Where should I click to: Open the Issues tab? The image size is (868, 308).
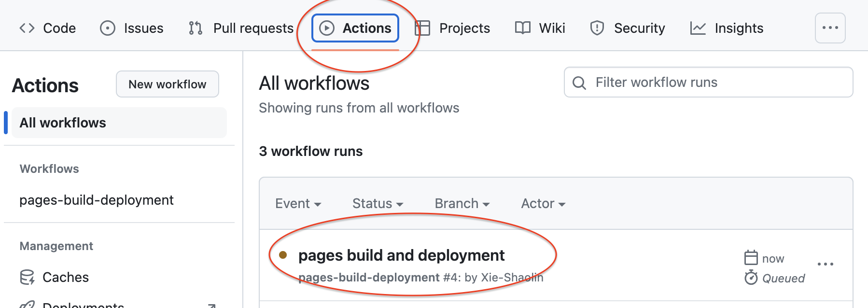click(131, 28)
